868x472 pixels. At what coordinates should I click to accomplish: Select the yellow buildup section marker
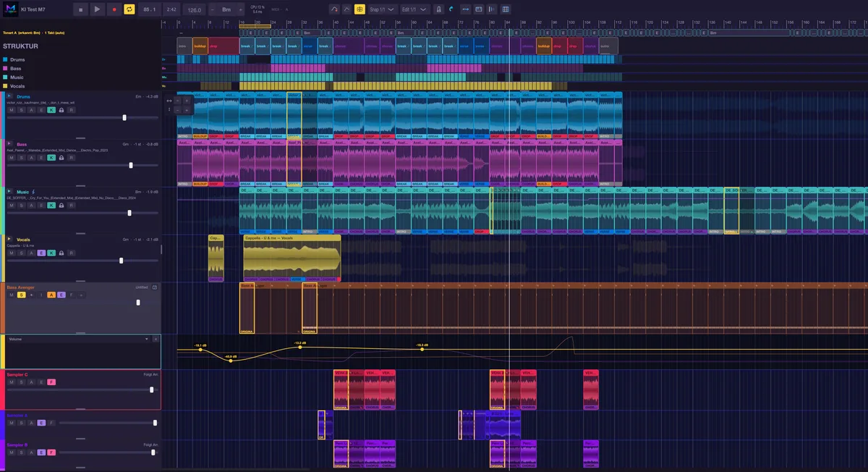(200, 45)
